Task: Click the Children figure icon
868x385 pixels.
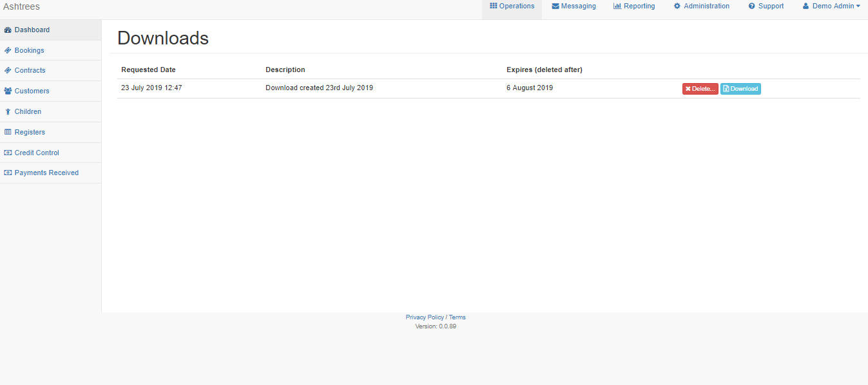Action: 8,112
